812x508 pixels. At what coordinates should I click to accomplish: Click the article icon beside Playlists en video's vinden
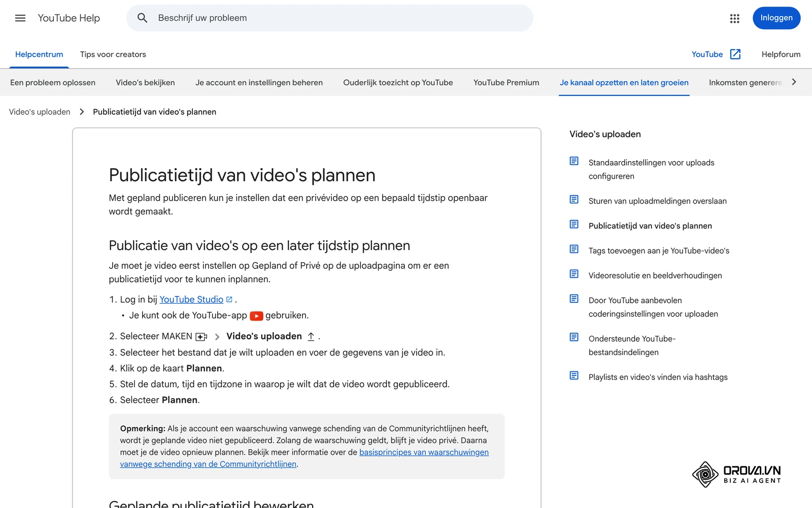pyautogui.click(x=574, y=375)
